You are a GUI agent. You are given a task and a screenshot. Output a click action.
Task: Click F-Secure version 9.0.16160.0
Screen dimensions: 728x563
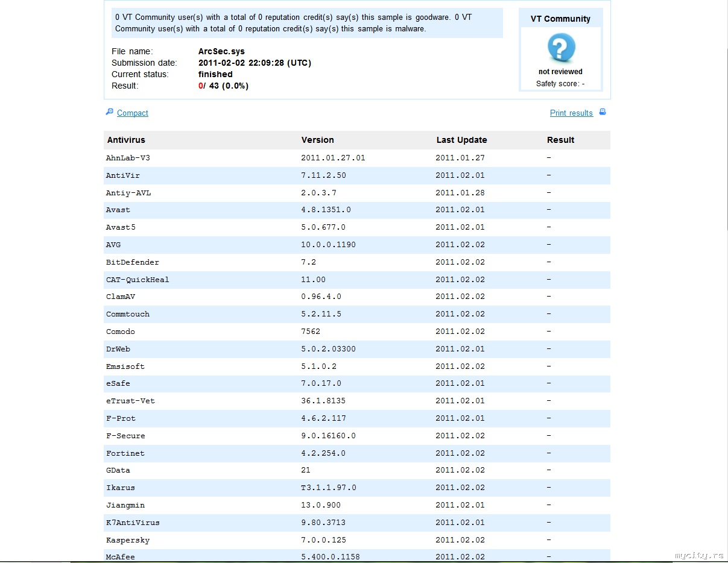tap(328, 436)
